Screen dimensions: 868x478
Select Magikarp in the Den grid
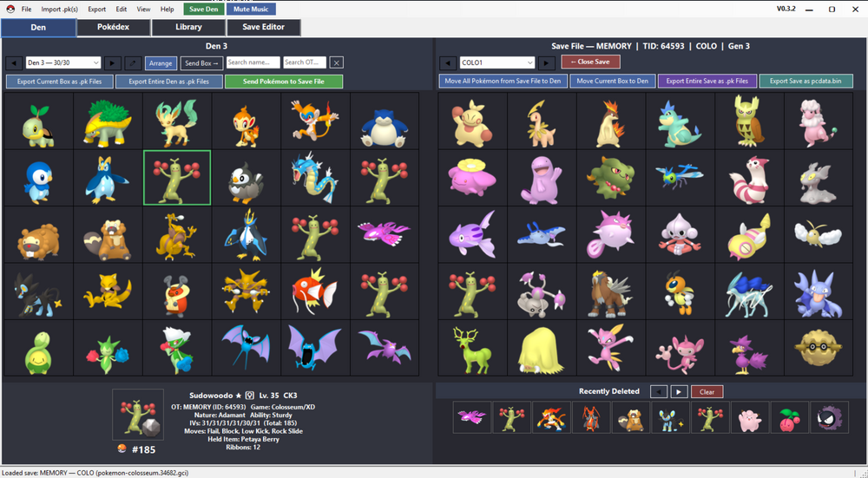coord(316,291)
